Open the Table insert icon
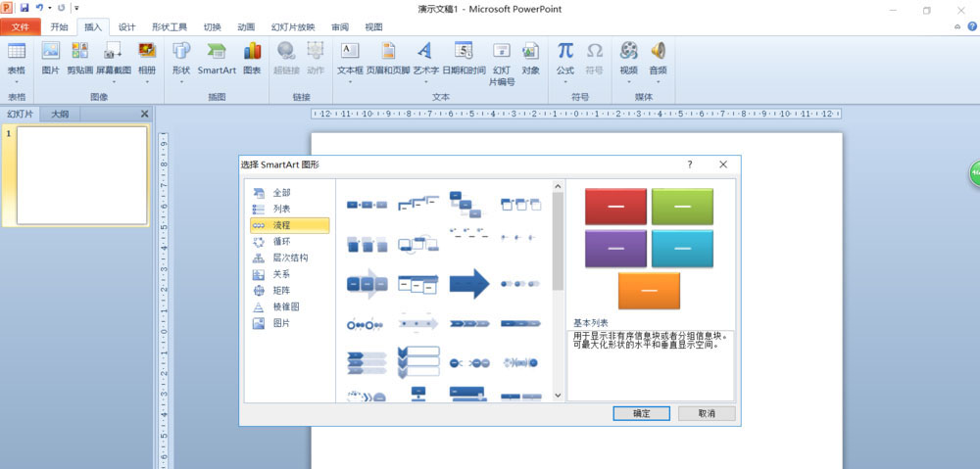980x469 pixels. pyautogui.click(x=17, y=51)
